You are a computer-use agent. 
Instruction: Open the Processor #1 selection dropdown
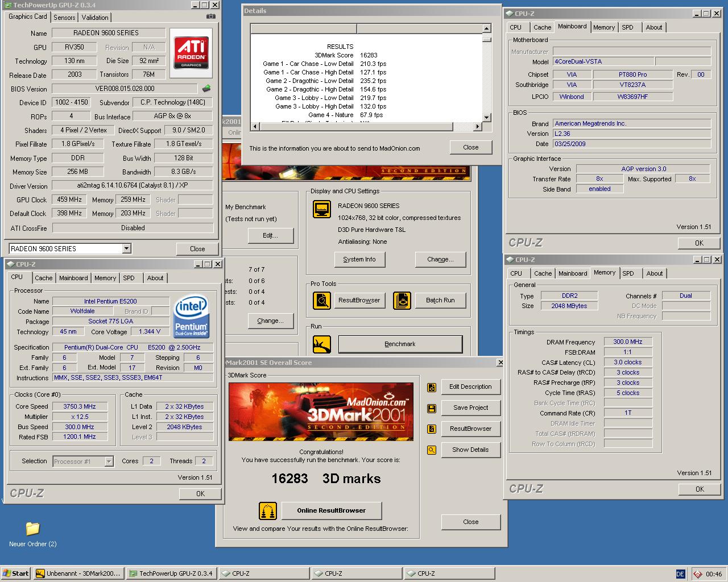pyautogui.click(x=109, y=462)
